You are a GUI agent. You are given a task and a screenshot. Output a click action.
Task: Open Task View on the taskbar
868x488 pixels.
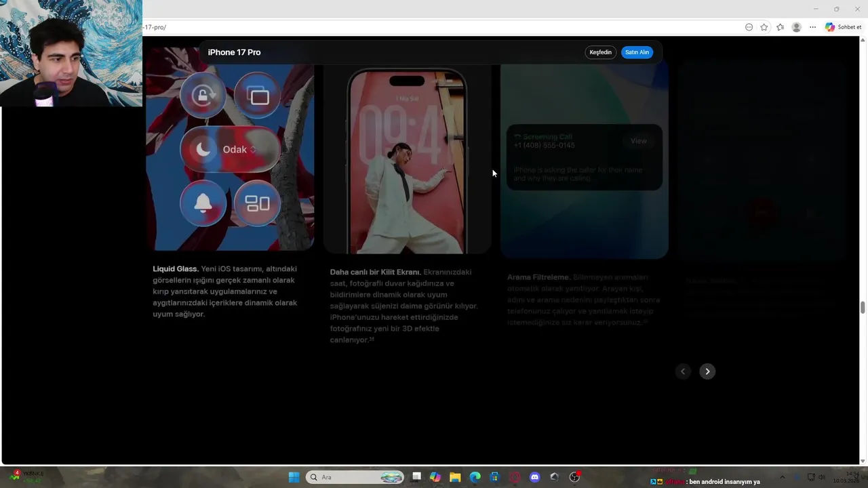pos(416,477)
